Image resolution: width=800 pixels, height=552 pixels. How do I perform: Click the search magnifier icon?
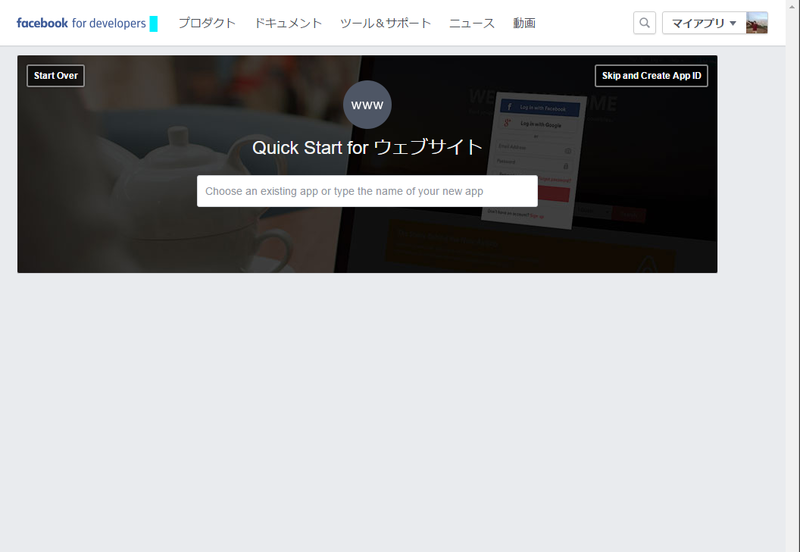(644, 23)
